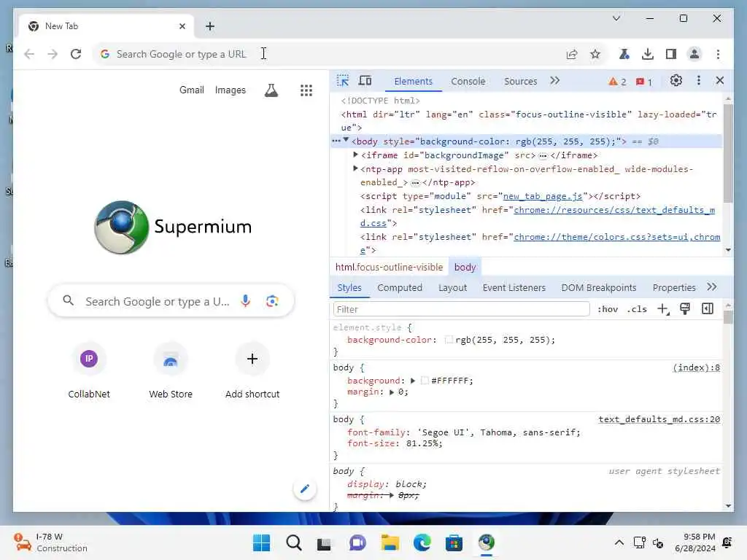This screenshot has height=560, width=747.
Task: Open the browser three-dot menu
Action: [718, 54]
